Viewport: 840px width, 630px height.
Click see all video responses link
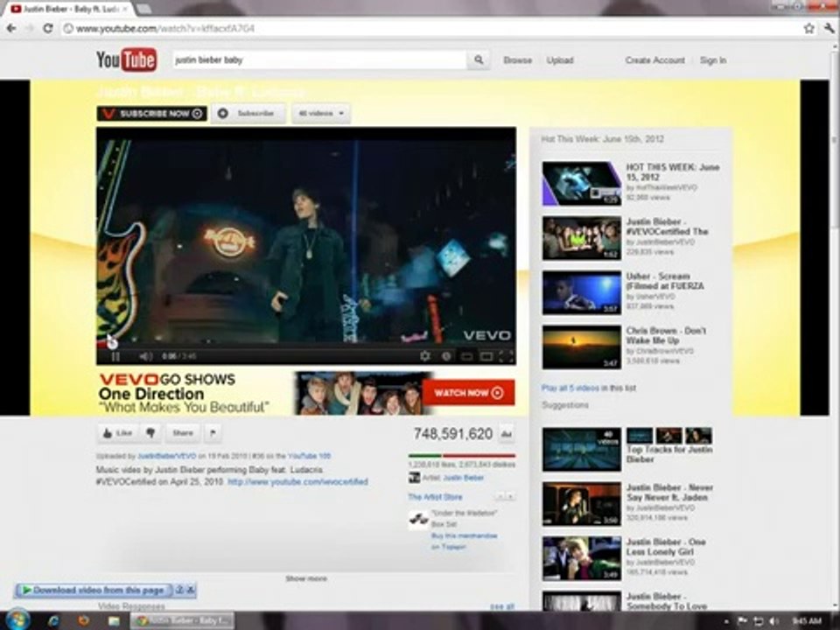point(502,606)
